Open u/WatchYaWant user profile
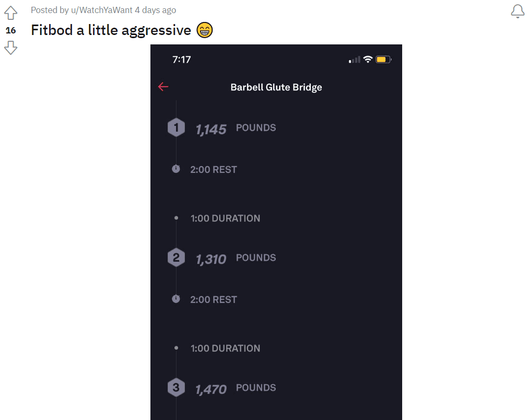 (101, 10)
